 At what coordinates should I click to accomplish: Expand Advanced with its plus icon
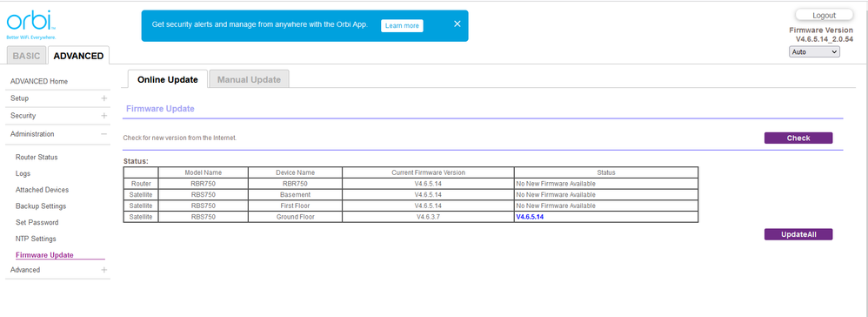coord(103,270)
